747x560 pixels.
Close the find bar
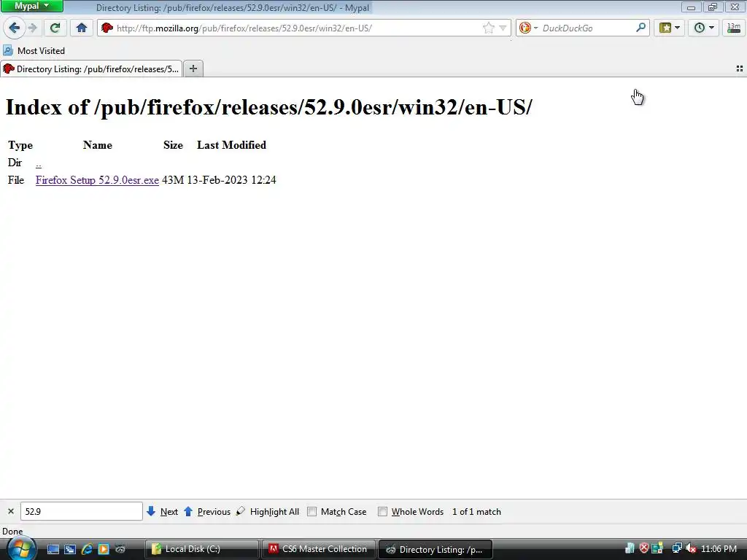pyautogui.click(x=10, y=511)
